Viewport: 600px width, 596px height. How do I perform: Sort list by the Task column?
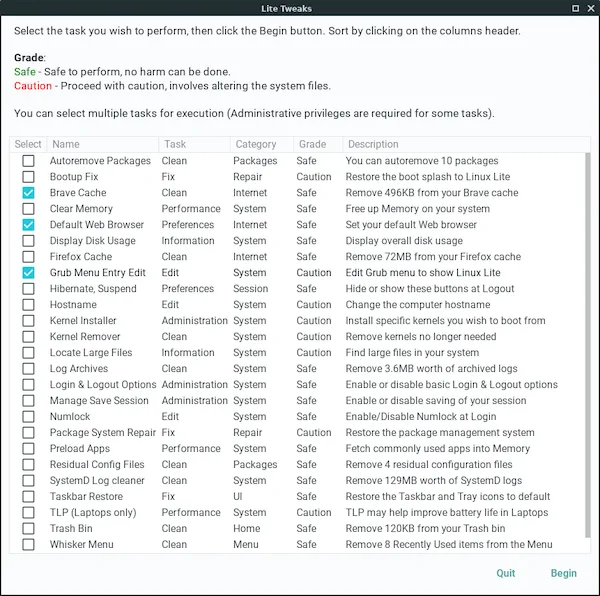coord(194,144)
